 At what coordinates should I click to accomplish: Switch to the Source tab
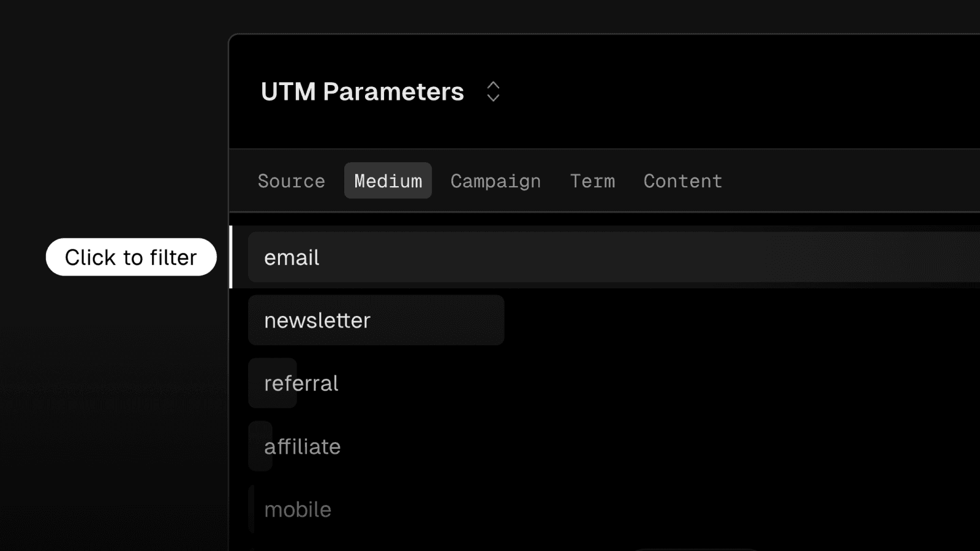pyautogui.click(x=291, y=181)
